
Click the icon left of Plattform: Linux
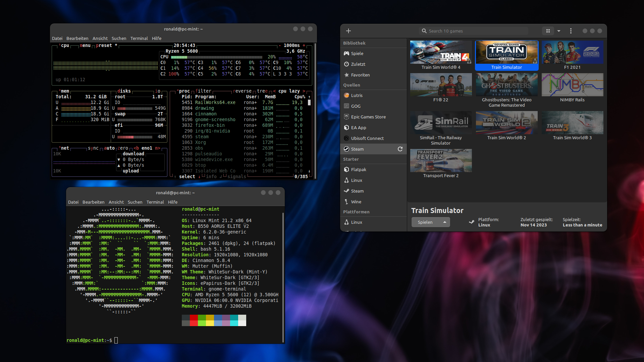(472, 222)
